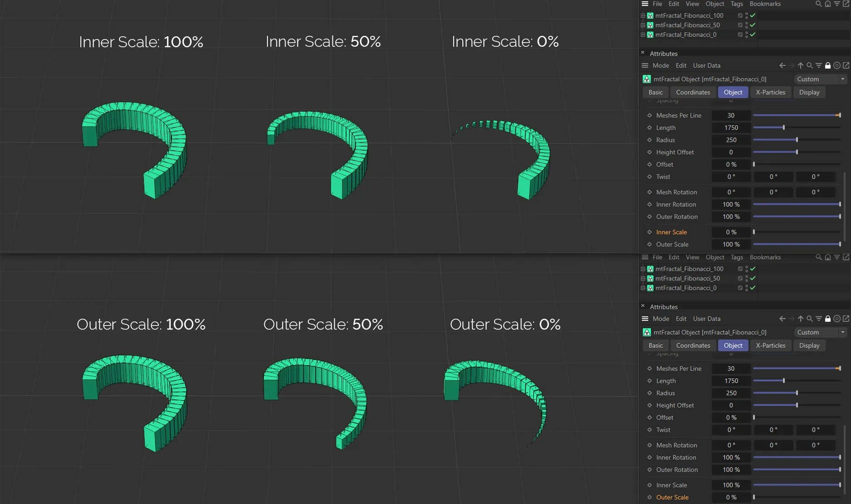Click the circular target icon in lower Attributes toolbar
Image resolution: width=851 pixels, height=504 pixels.
(x=837, y=319)
